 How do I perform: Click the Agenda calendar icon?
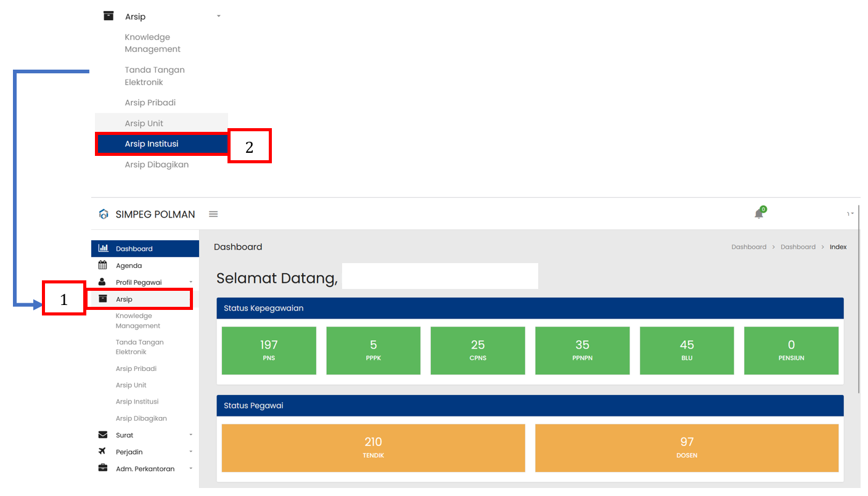pos(103,266)
